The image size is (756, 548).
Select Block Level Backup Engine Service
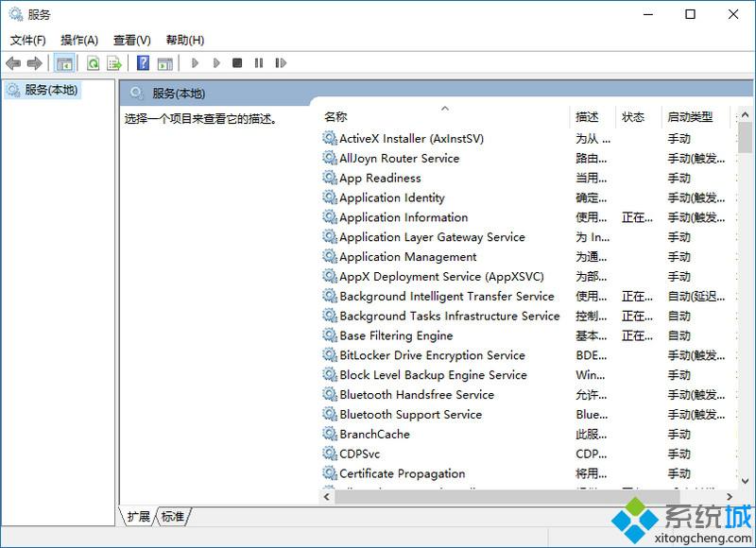[x=433, y=375]
